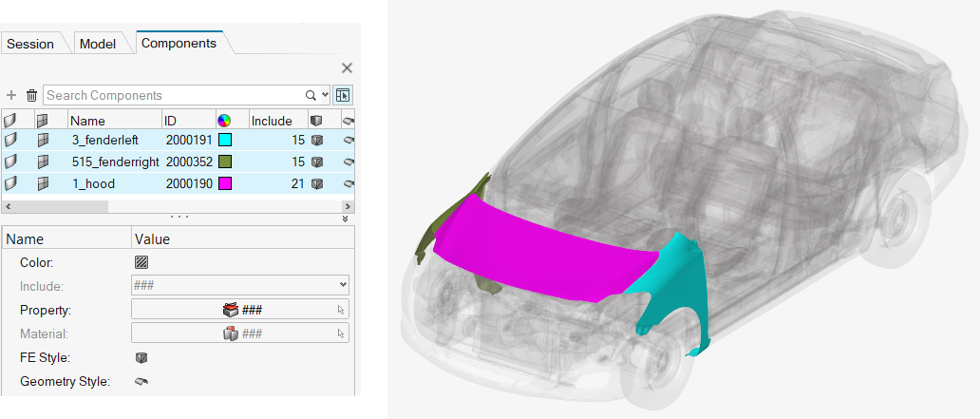Toggle geometry visibility of 3_fenderleft

tap(10, 140)
